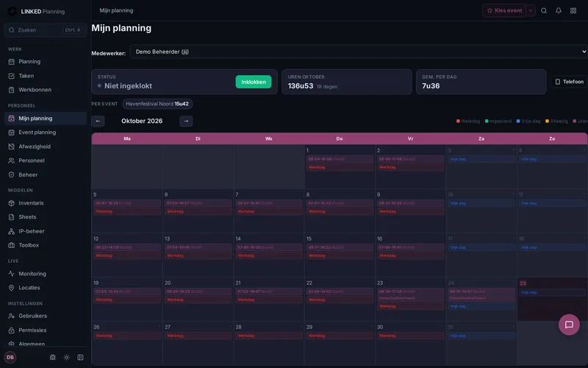Open Algemeen settings in sidebar
Image resolution: width=588 pixels, height=368 pixels.
pos(46,343)
